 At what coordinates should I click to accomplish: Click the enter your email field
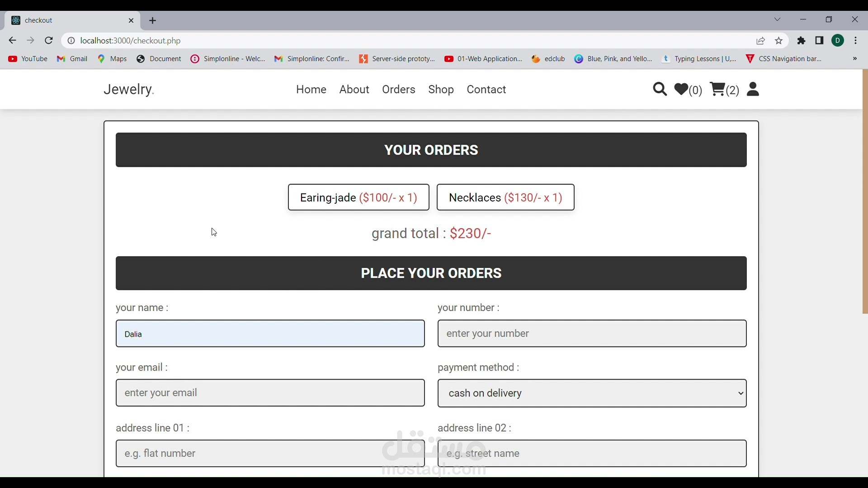pos(270,393)
